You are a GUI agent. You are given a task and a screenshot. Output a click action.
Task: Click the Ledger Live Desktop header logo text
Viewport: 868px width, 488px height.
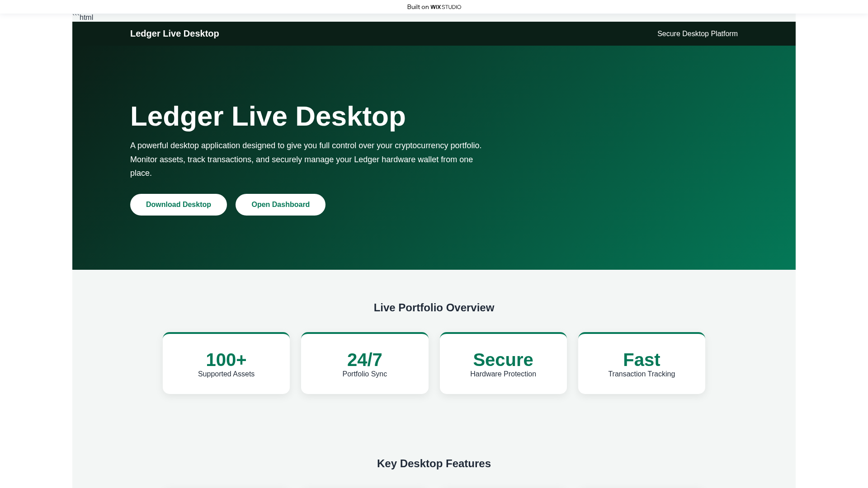(175, 33)
